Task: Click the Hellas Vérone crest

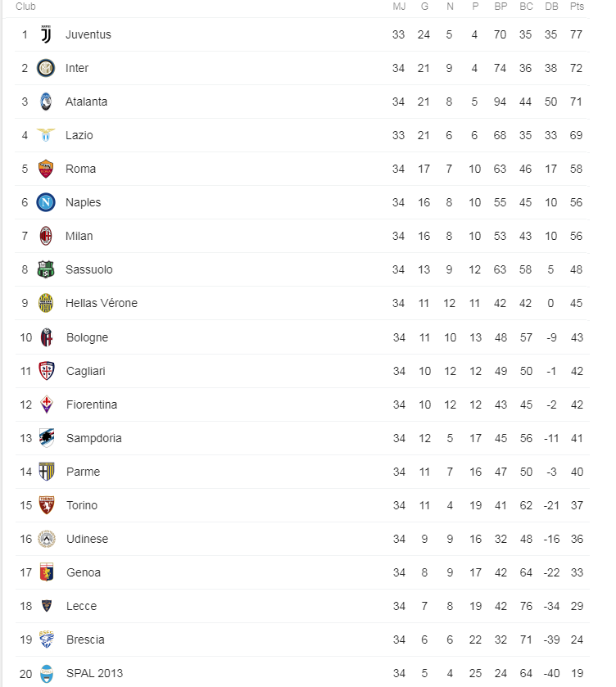Action: (46, 303)
